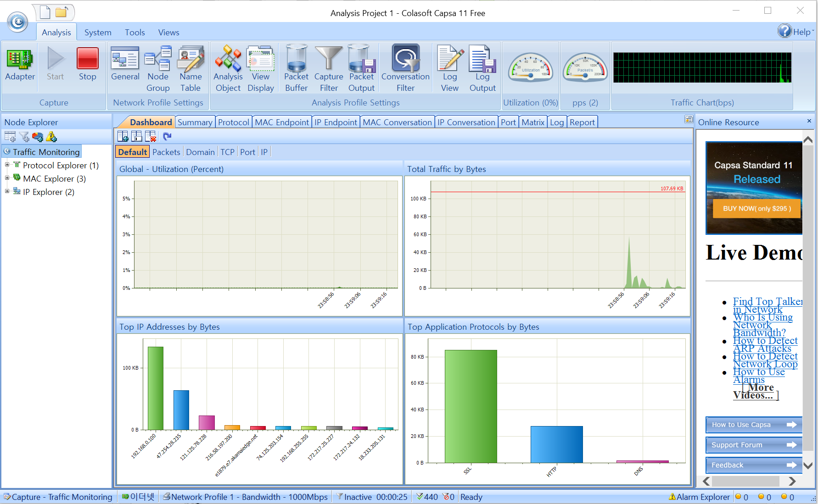
Task: Open Node Group settings
Action: (x=158, y=69)
